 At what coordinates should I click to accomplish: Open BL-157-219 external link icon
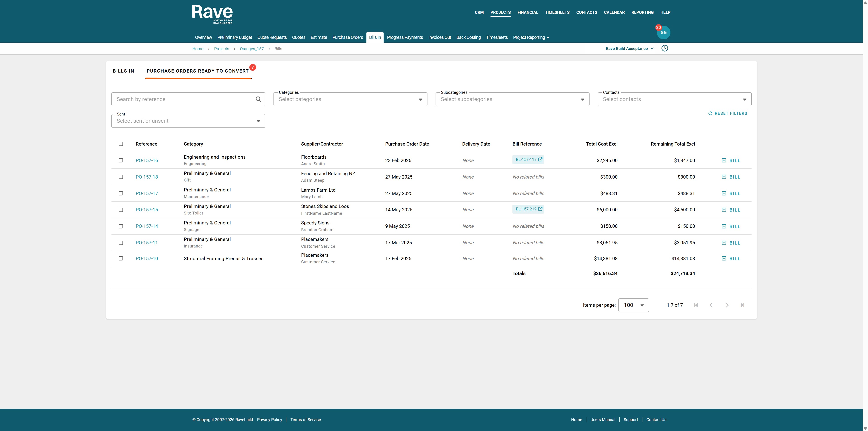click(x=540, y=209)
